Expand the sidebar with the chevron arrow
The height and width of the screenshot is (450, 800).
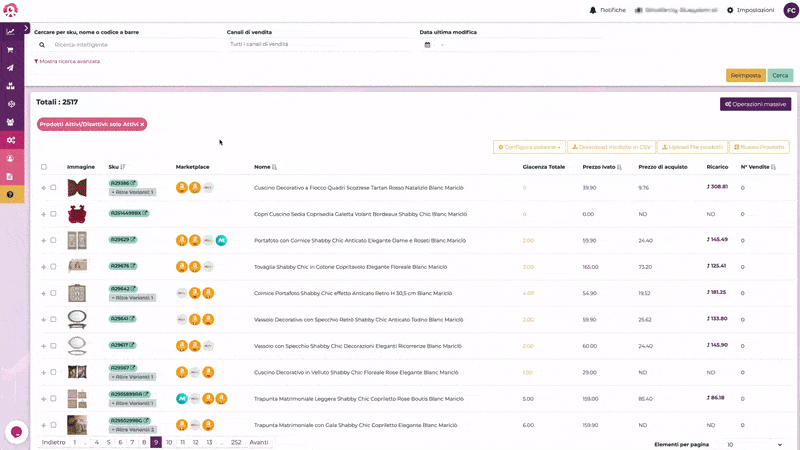26,28
